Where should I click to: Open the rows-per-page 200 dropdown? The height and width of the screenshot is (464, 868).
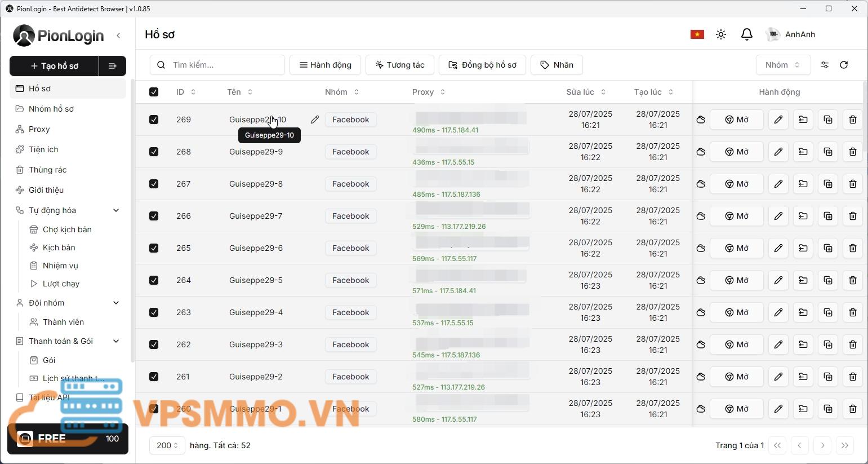point(167,445)
